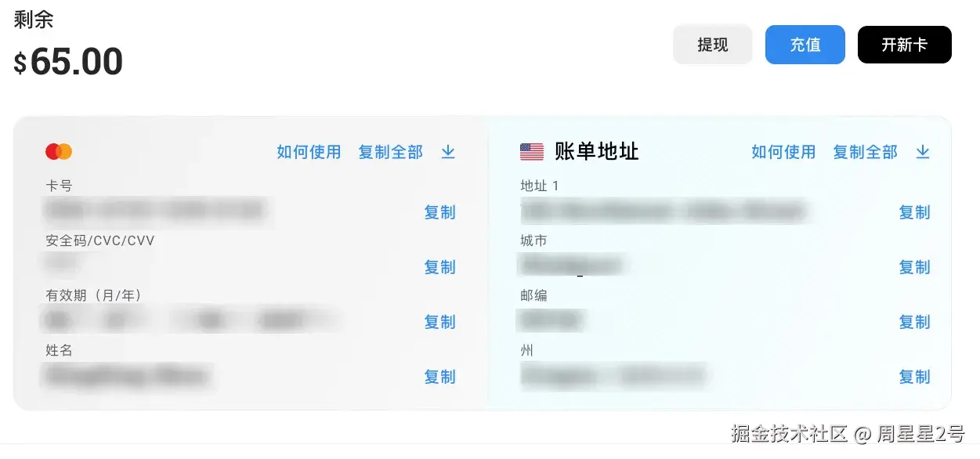This screenshot has height=459, width=980.
Task: Click the download arrow icon in card panel
Action: click(x=448, y=152)
